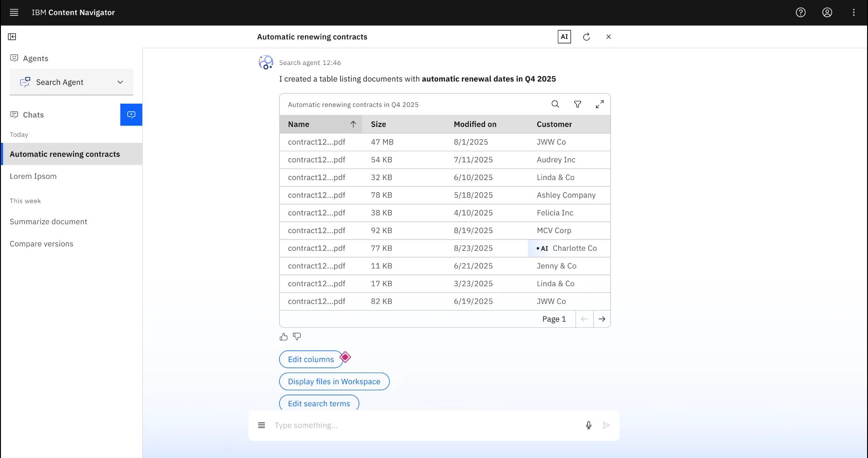Sort by Name column arrow
Image resolution: width=868 pixels, height=458 pixels.
[x=353, y=124]
